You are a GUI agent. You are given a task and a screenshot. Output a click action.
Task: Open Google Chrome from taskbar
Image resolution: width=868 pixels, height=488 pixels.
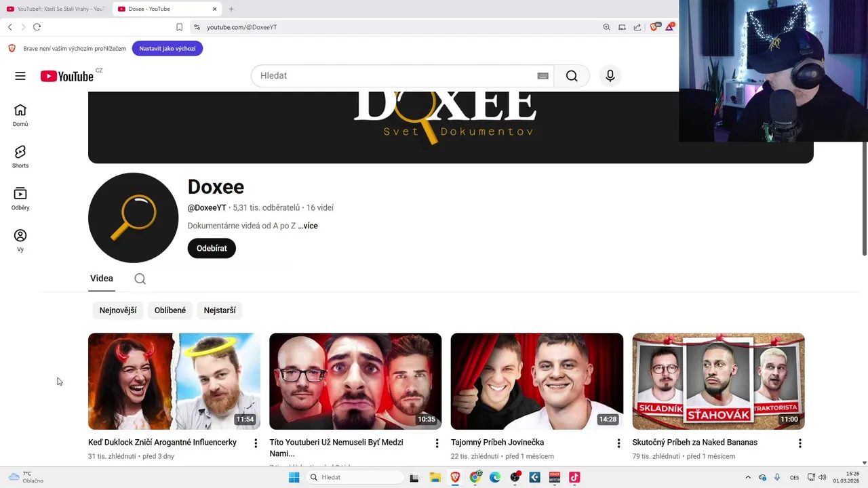[x=475, y=477]
